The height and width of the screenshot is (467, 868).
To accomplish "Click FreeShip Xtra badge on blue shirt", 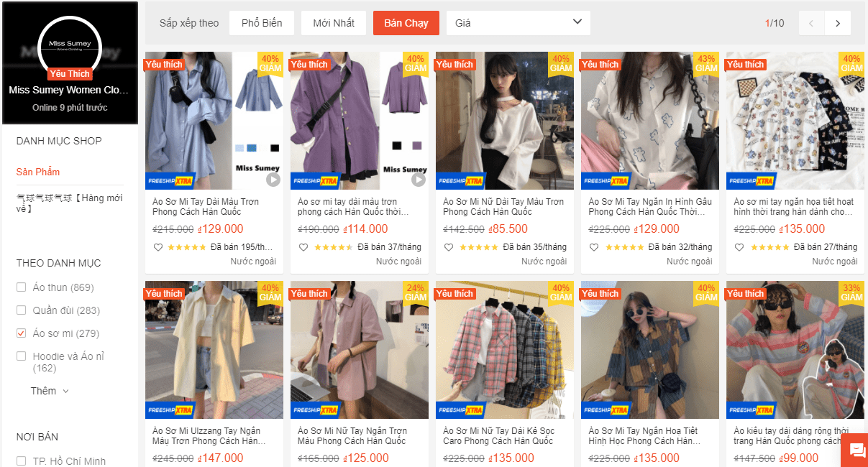I will [x=170, y=181].
